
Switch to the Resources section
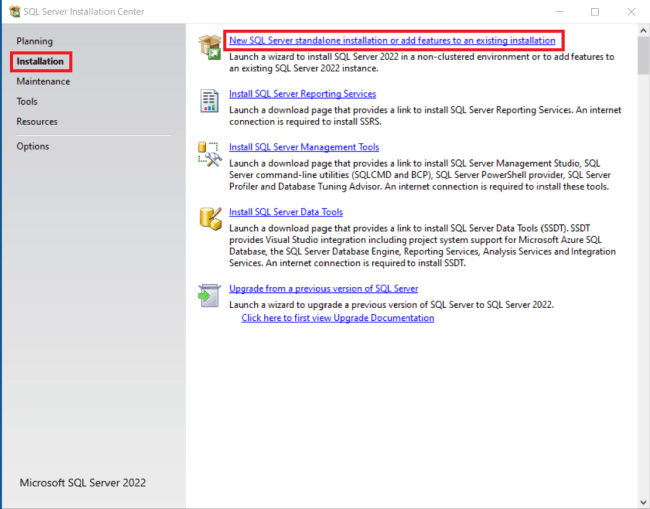[x=37, y=121]
